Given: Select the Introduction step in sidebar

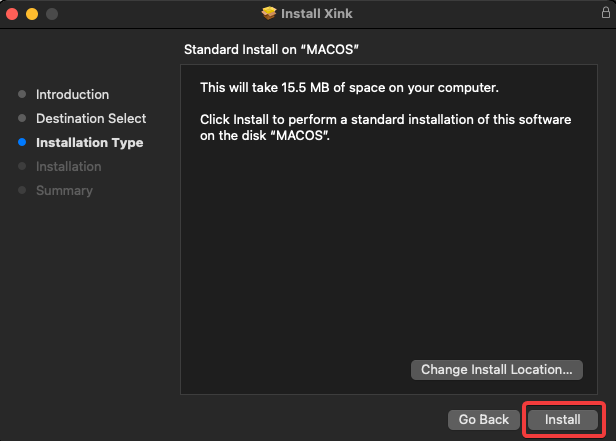Looking at the screenshot, I should coord(72,95).
